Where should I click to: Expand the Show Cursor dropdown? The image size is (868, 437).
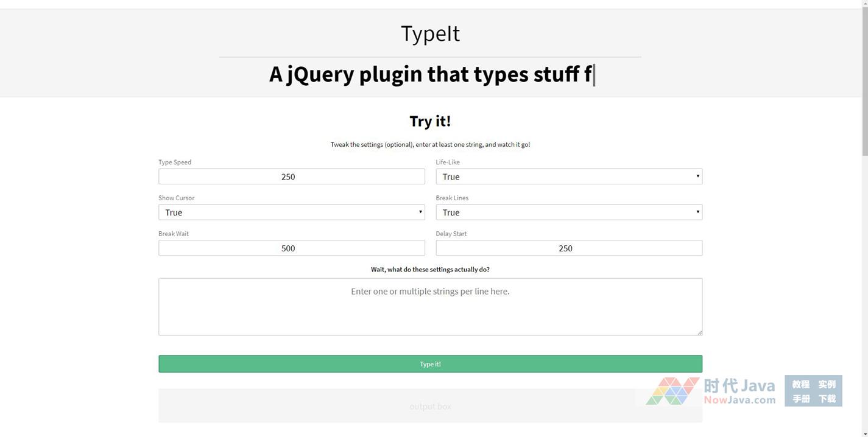pos(291,212)
